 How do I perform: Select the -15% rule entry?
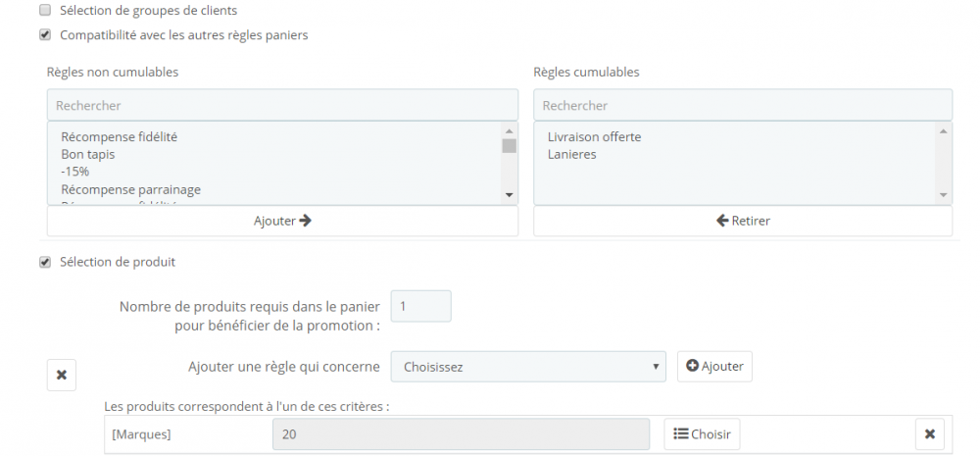[74, 172]
